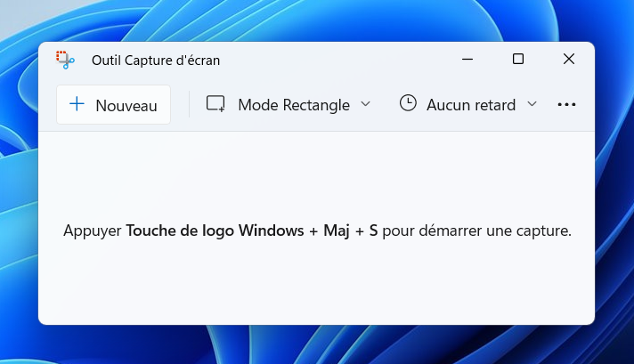Start a new capture with Nouveau
Image resolution: width=634 pixels, height=364 pixels.
(113, 105)
